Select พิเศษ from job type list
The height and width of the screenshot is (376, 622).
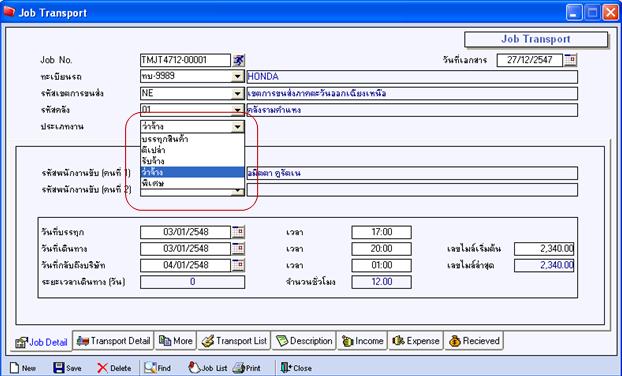[192, 183]
